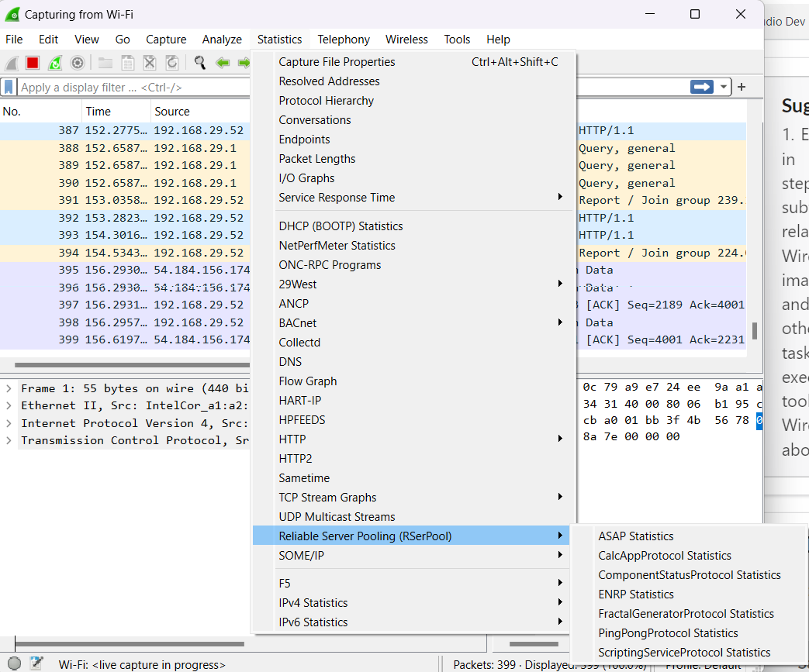
Task: Select ASAP Statistics from the submenu
Action: click(x=635, y=536)
